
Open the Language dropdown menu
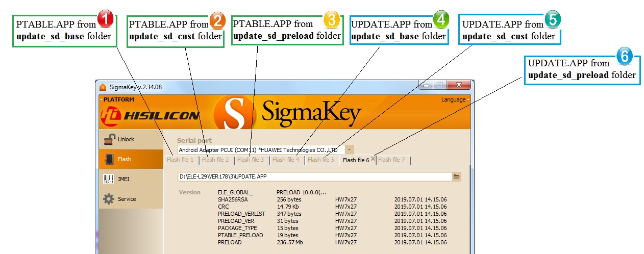point(455,99)
